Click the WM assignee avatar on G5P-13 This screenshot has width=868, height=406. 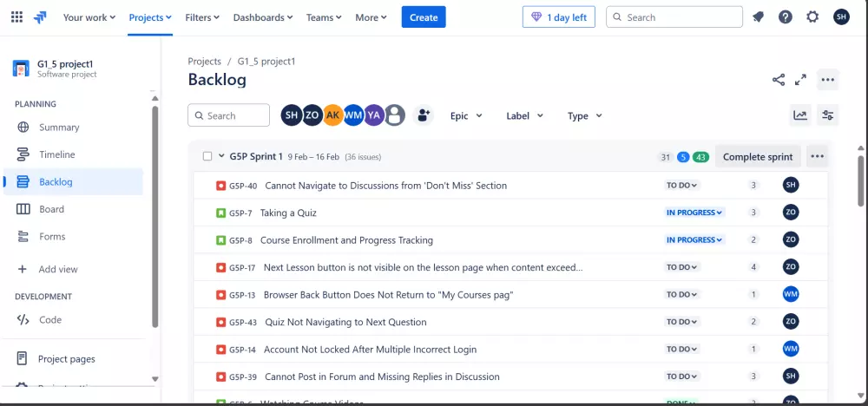click(791, 294)
